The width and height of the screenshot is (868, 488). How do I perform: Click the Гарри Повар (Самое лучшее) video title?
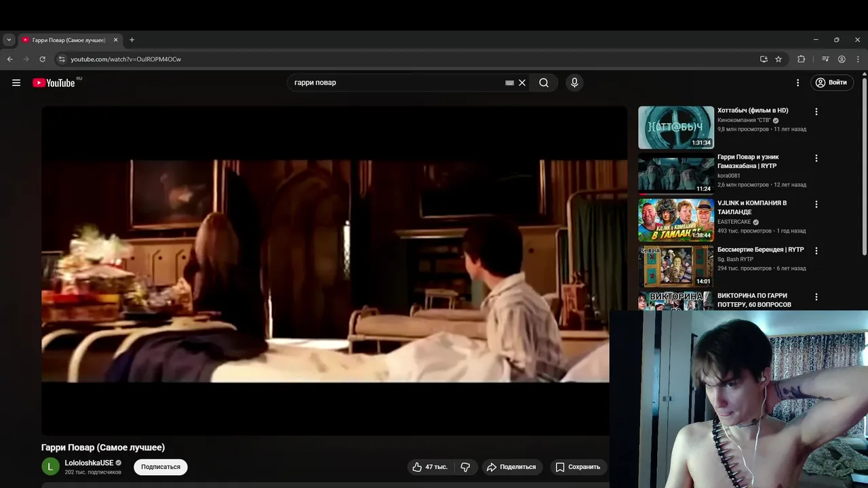[x=103, y=447]
